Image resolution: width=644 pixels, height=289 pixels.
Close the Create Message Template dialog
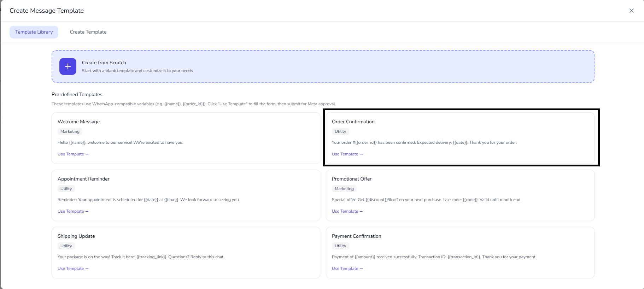tap(631, 11)
